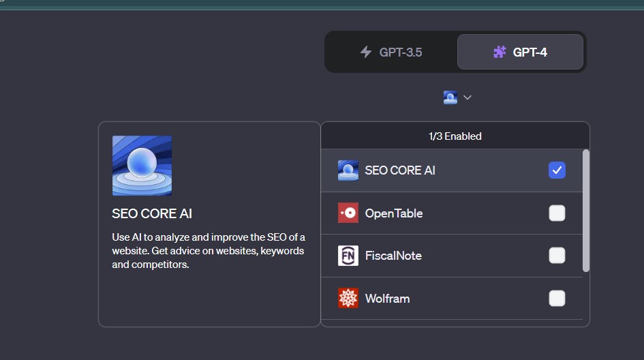Click the lightning bolt icon on GPT-3.5
Image resolution: width=644 pixels, height=360 pixels.
pos(365,52)
